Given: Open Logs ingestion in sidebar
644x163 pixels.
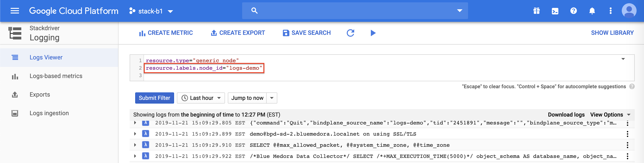Looking at the screenshot, I should click(59, 113).
